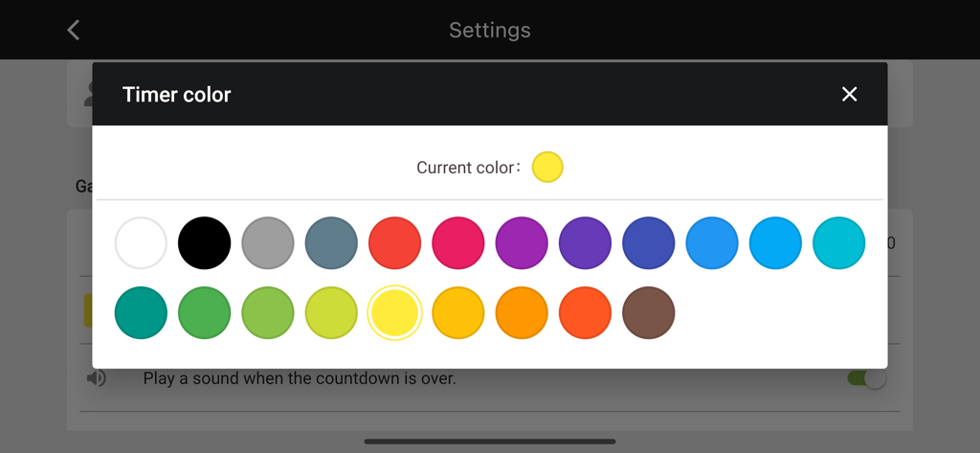Toggle the countdown sound switch

[866, 378]
